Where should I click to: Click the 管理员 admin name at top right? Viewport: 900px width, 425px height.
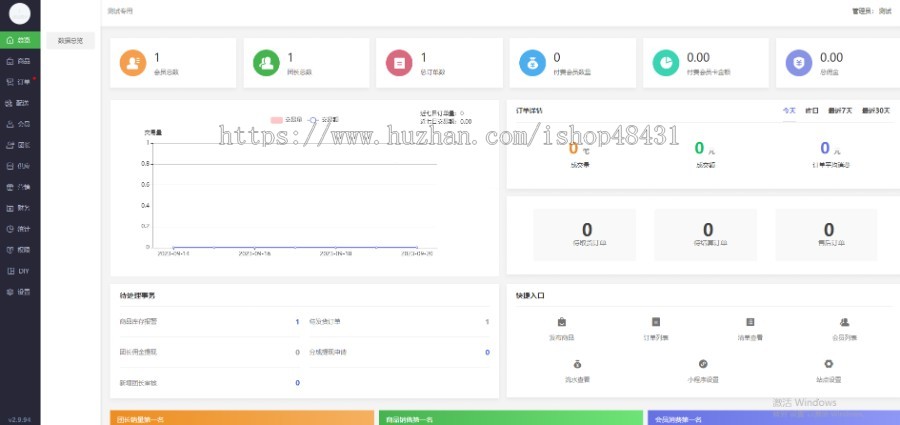coord(871,11)
